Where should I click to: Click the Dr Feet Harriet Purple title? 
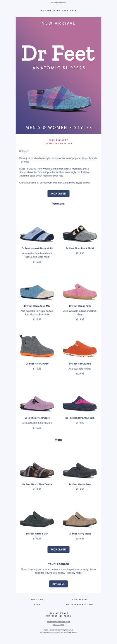37,418
